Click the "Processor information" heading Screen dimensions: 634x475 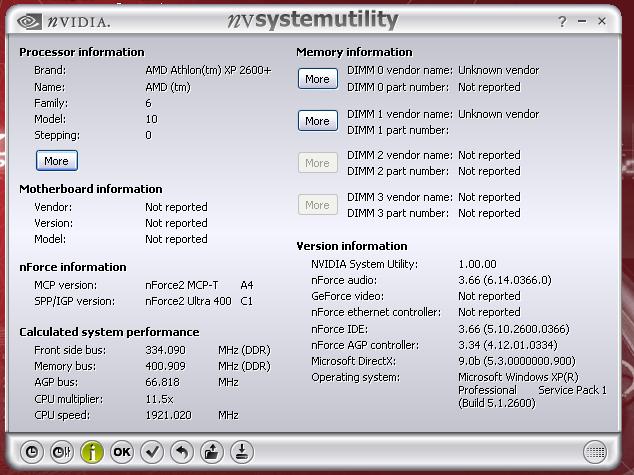[x=82, y=52]
